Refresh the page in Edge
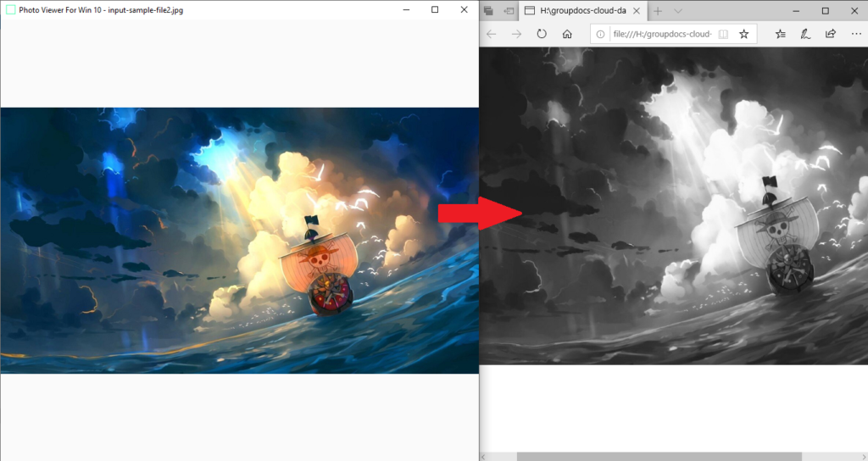The image size is (868, 461). point(542,35)
